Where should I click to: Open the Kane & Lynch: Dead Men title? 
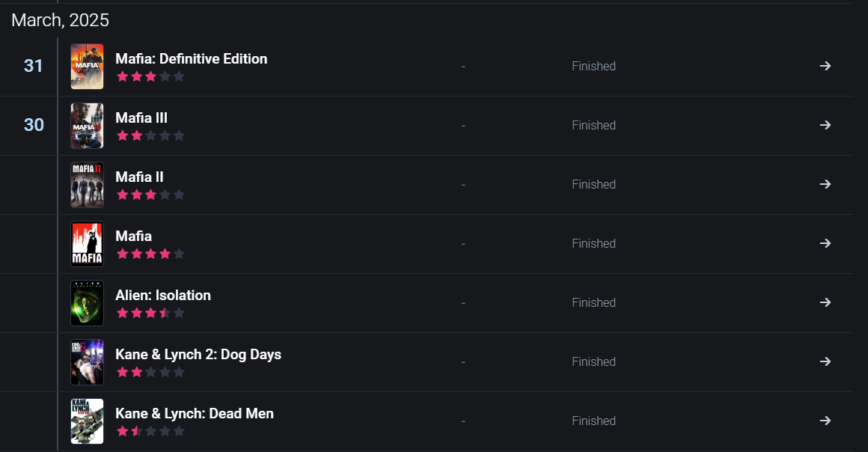click(195, 413)
